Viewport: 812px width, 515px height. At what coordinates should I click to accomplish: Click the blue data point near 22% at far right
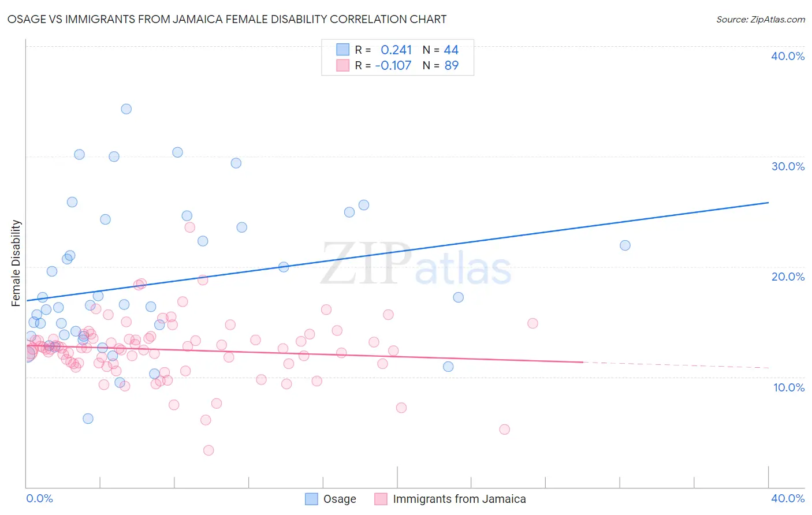(x=625, y=245)
